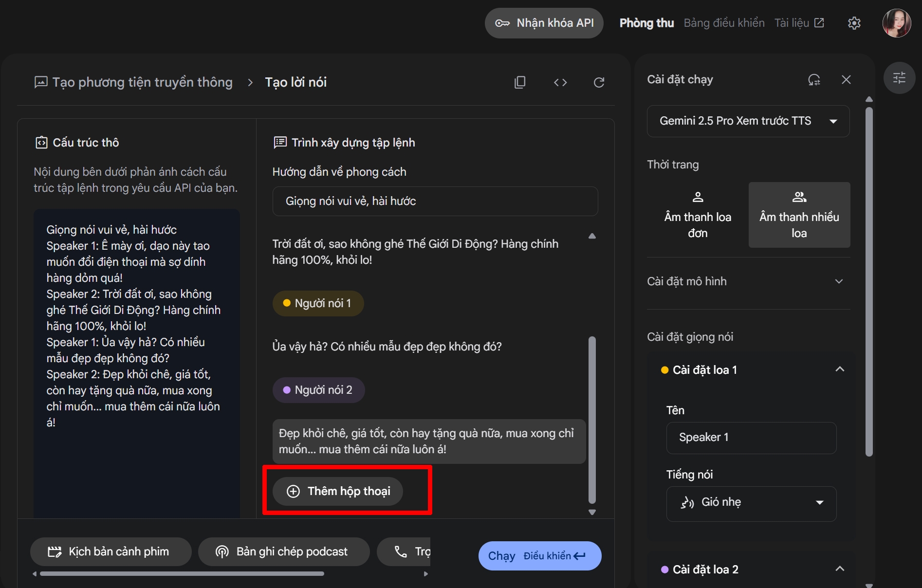The width and height of the screenshot is (922, 588).
Task: Collapse Cài đặt loa 2 section
Action: pos(840,569)
